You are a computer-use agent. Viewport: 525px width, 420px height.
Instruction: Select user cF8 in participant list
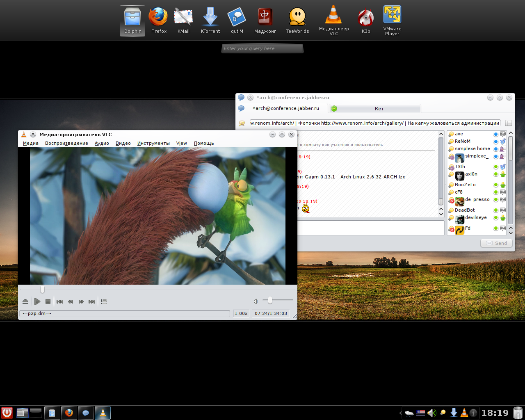(x=477, y=192)
